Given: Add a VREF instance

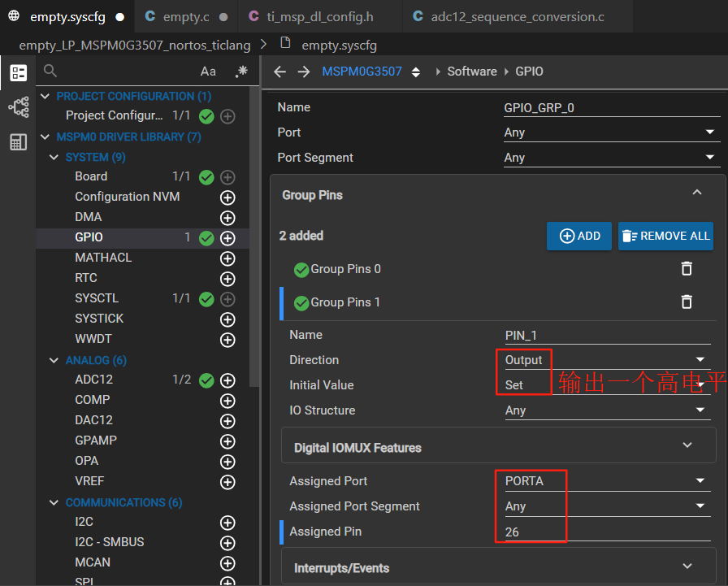Looking at the screenshot, I should coord(227,482).
